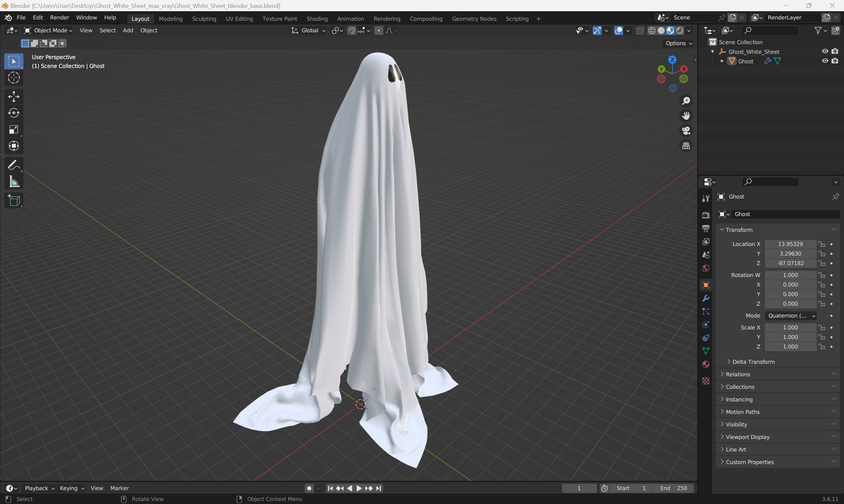This screenshot has height=504, width=844.
Task: Open rotation Mode Quaternion dropdown
Action: [790, 316]
